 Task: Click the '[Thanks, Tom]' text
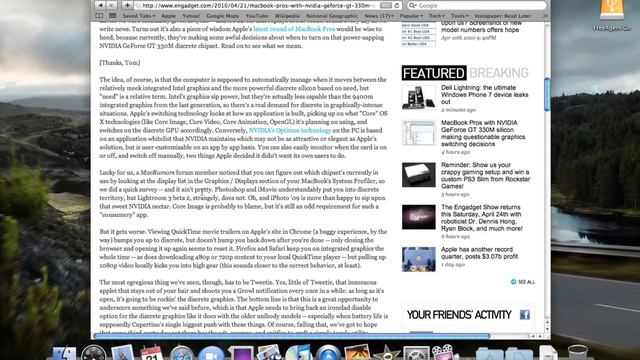120,62
